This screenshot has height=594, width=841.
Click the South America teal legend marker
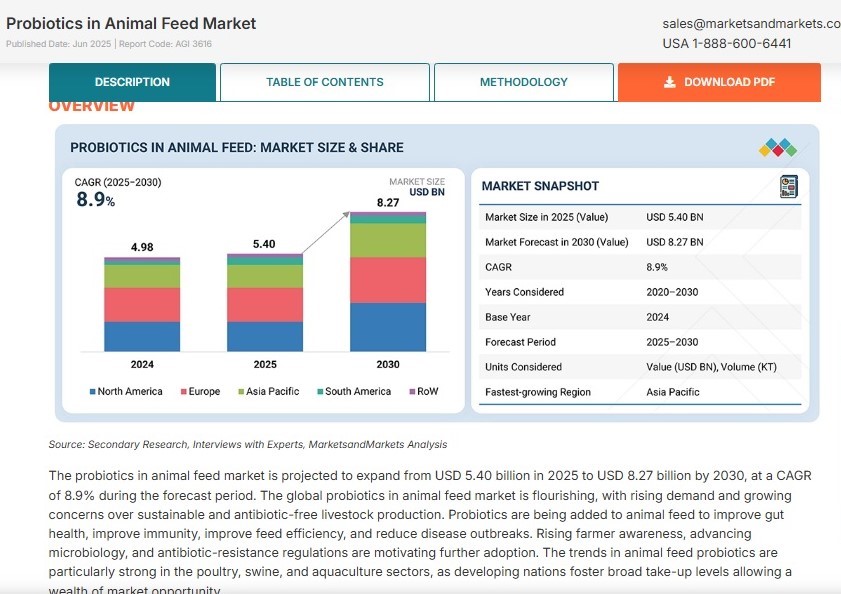[320, 392]
